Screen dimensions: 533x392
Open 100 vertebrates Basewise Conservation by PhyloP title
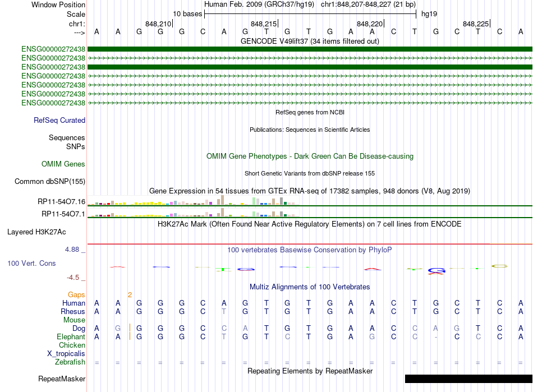coord(310,250)
